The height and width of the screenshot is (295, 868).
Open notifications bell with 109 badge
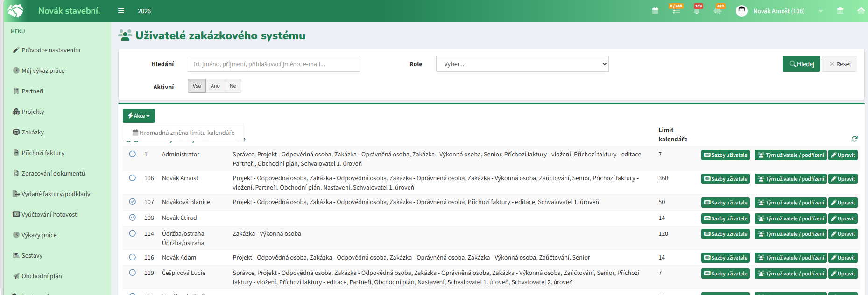pyautogui.click(x=697, y=10)
